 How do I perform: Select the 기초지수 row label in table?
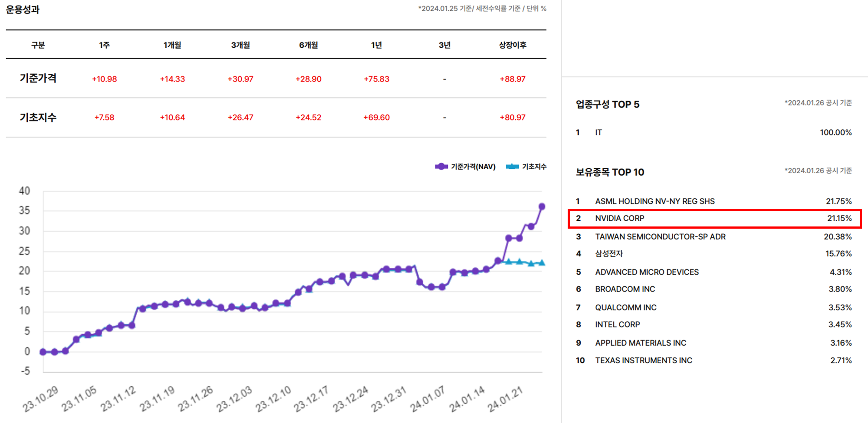point(38,117)
